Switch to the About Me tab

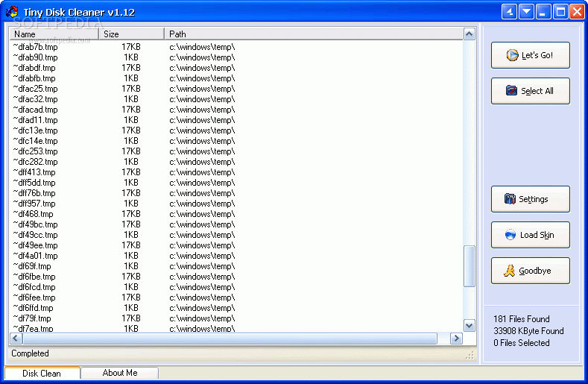[120, 373]
